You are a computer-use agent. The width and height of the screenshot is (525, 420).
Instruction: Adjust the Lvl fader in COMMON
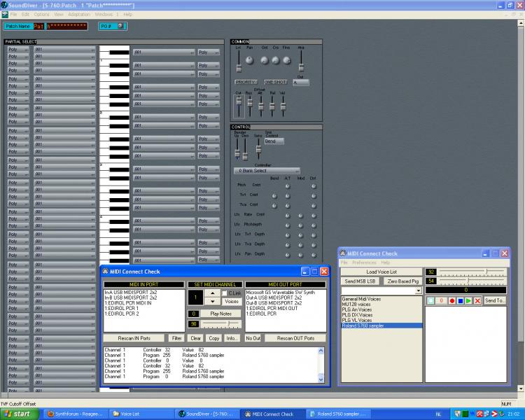click(239, 68)
